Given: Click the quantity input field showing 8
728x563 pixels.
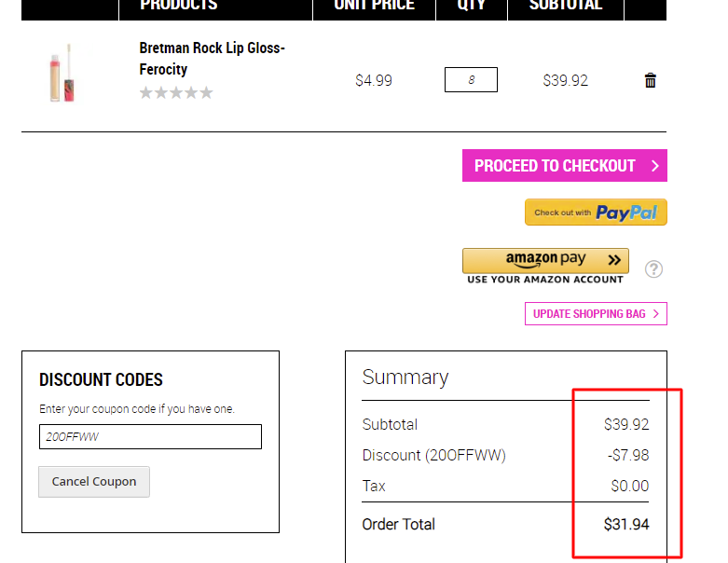Looking at the screenshot, I should [471, 80].
